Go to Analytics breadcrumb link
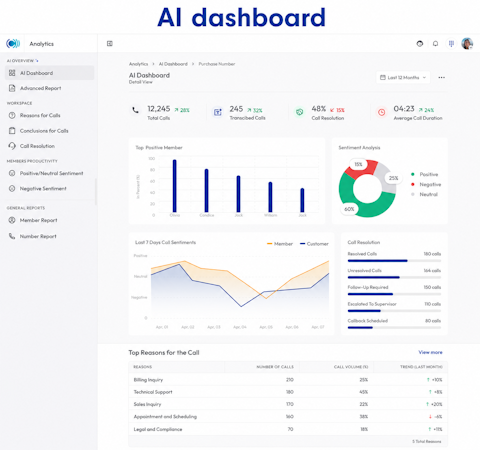The height and width of the screenshot is (450, 480). coord(138,64)
